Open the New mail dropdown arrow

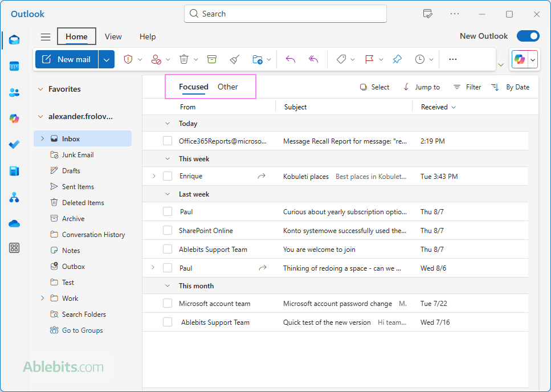(x=107, y=59)
